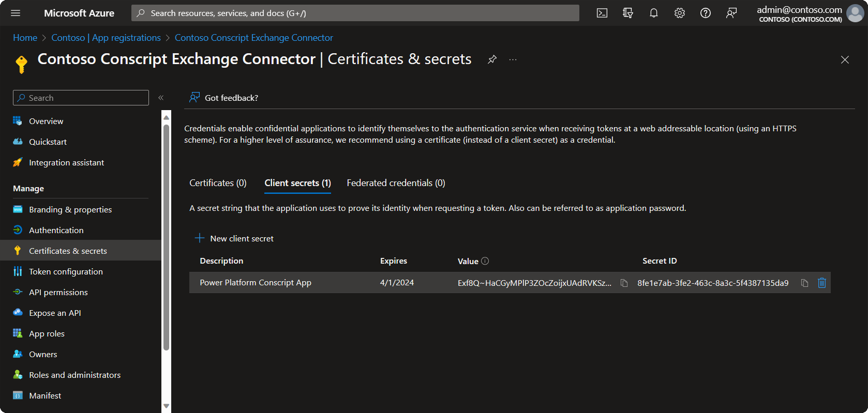Click the Secret ID column header
This screenshot has height=413, width=868.
[660, 261]
